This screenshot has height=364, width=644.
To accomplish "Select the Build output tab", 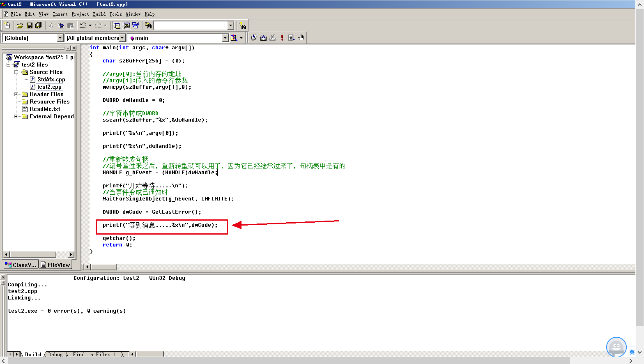I will pyautogui.click(x=33, y=354).
